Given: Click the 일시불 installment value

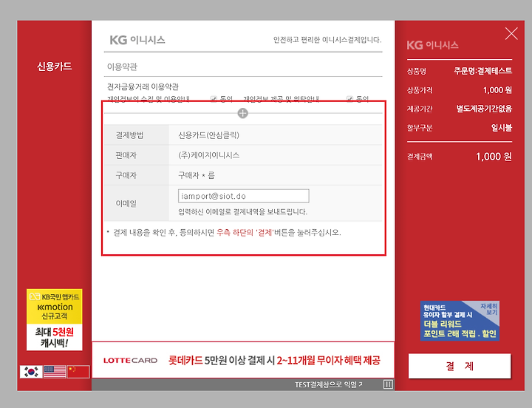Looking at the screenshot, I should (502, 128).
